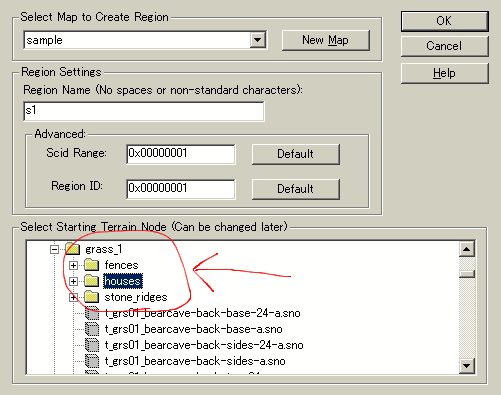Click the OK button
This screenshot has height=395, width=501.
tap(445, 21)
